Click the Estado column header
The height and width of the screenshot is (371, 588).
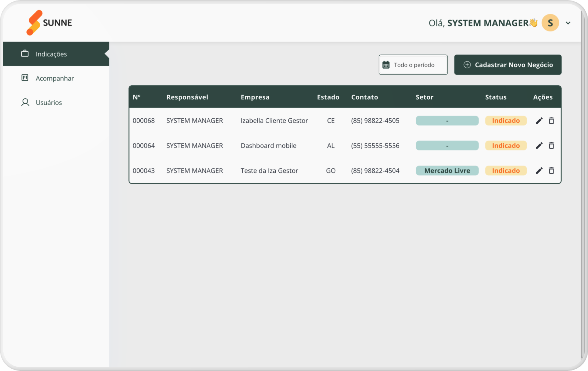pyautogui.click(x=328, y=97)
